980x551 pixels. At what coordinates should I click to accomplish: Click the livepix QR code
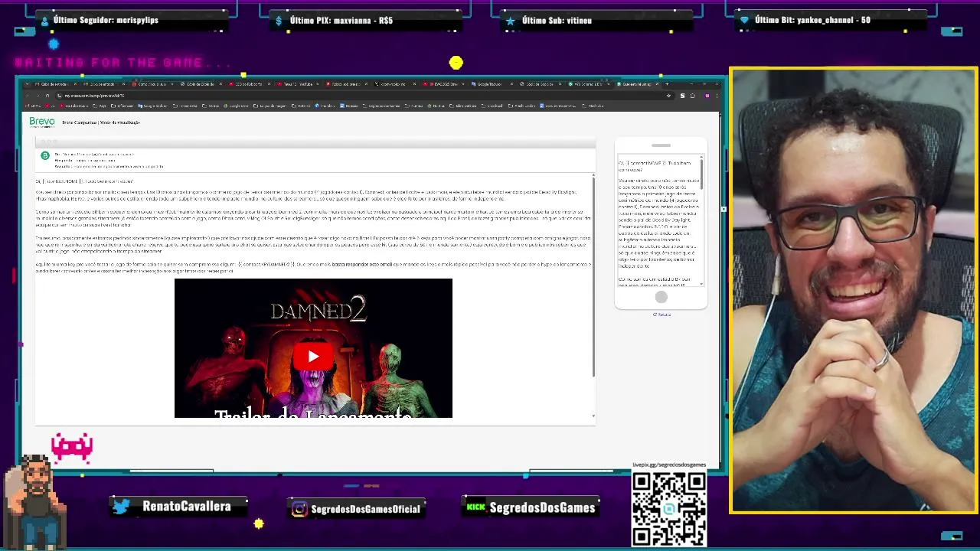coord(669,508)
